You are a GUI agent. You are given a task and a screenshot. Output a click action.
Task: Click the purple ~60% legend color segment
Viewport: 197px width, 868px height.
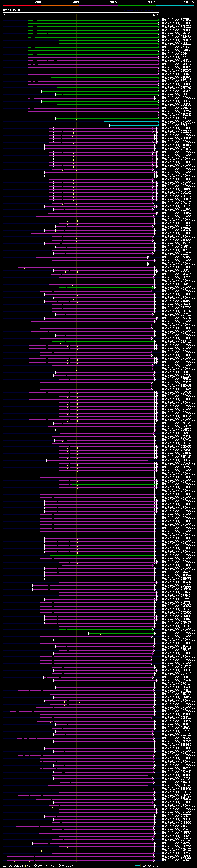[x=98, y=6]
